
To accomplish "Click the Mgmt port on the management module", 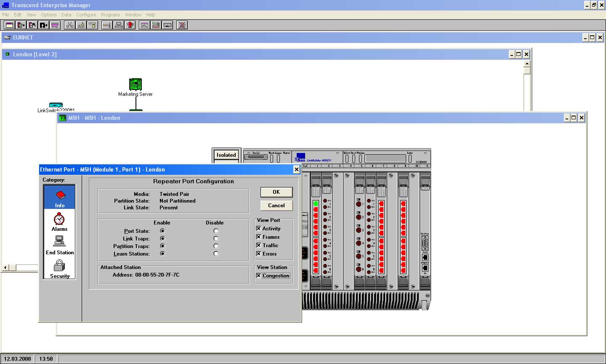I will (425, 268).
